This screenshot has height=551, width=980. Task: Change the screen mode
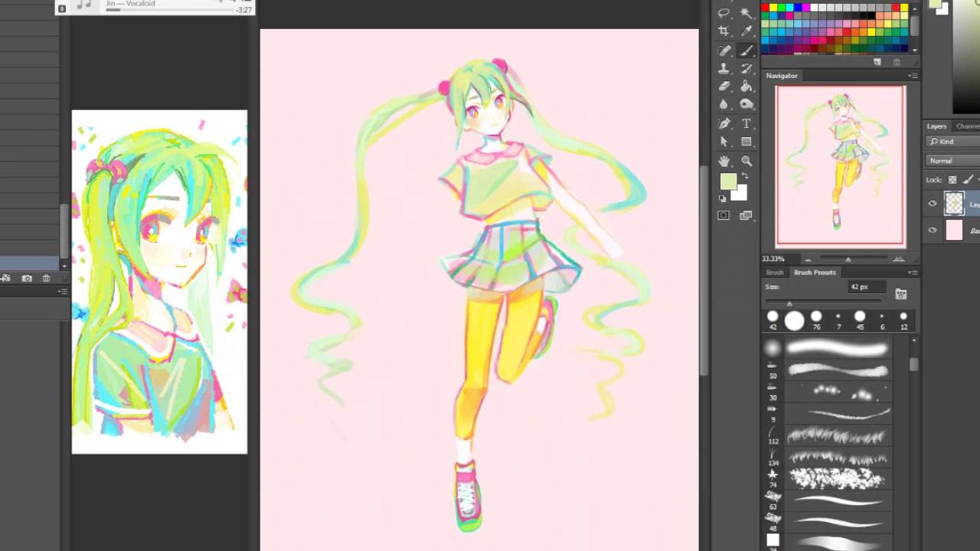pos(746,216)
